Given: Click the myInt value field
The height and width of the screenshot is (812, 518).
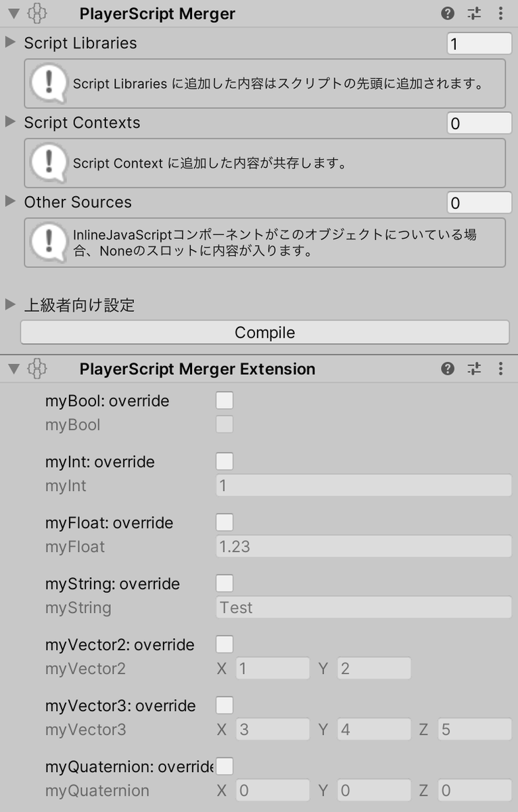Looking at the screenshot, I should coord(364,486).
